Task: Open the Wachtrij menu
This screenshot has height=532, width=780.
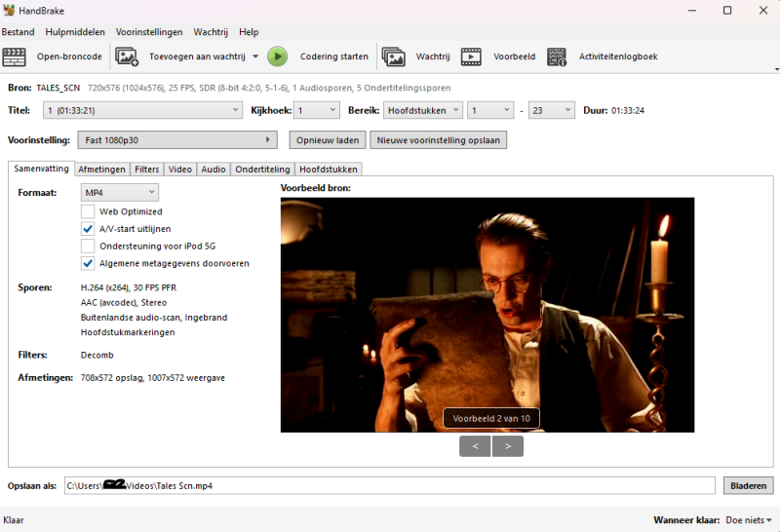Action: pyautogui.click(x=211, y=32)
